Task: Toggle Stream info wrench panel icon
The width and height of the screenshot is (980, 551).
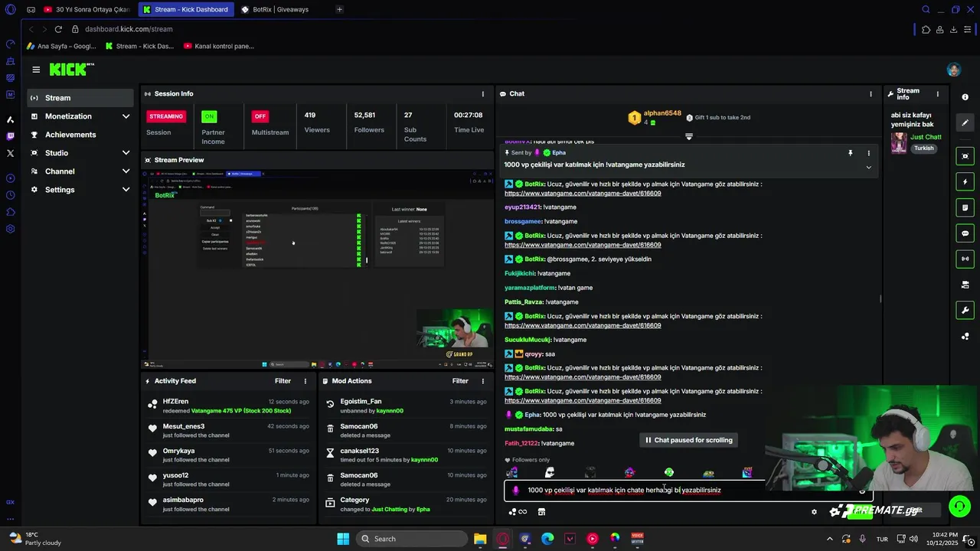Action: (x=965, y=310)
